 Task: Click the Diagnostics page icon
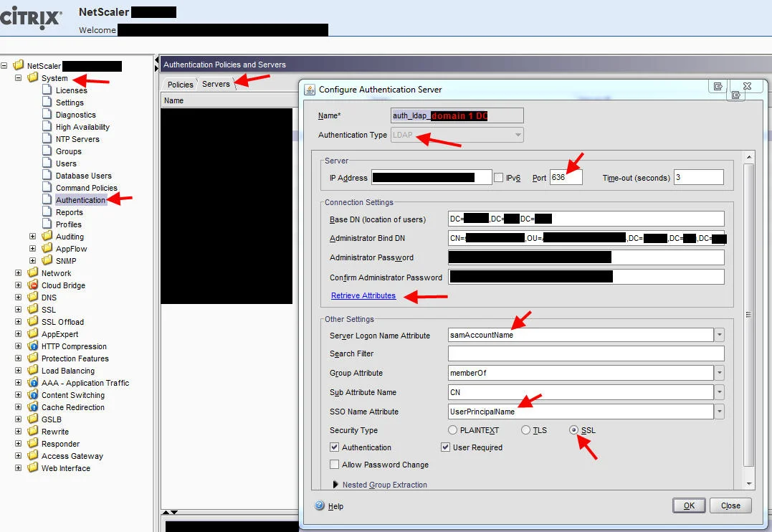pyautogui.click(x=47, y=114)
